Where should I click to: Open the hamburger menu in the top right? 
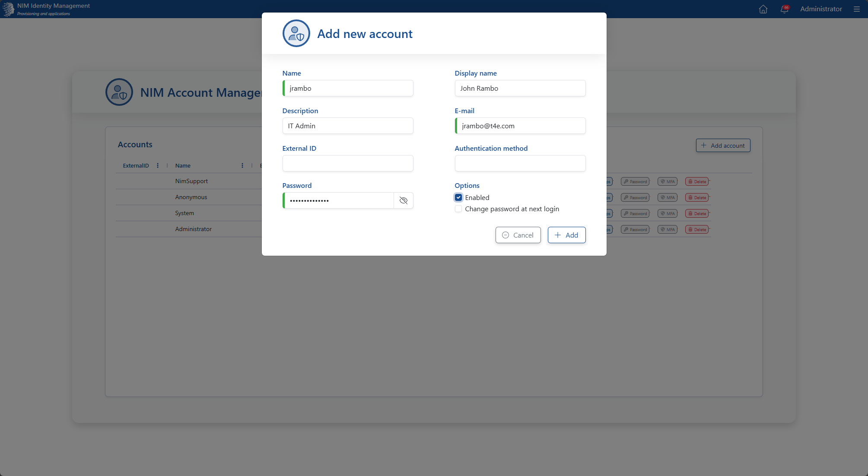[857, 9]
